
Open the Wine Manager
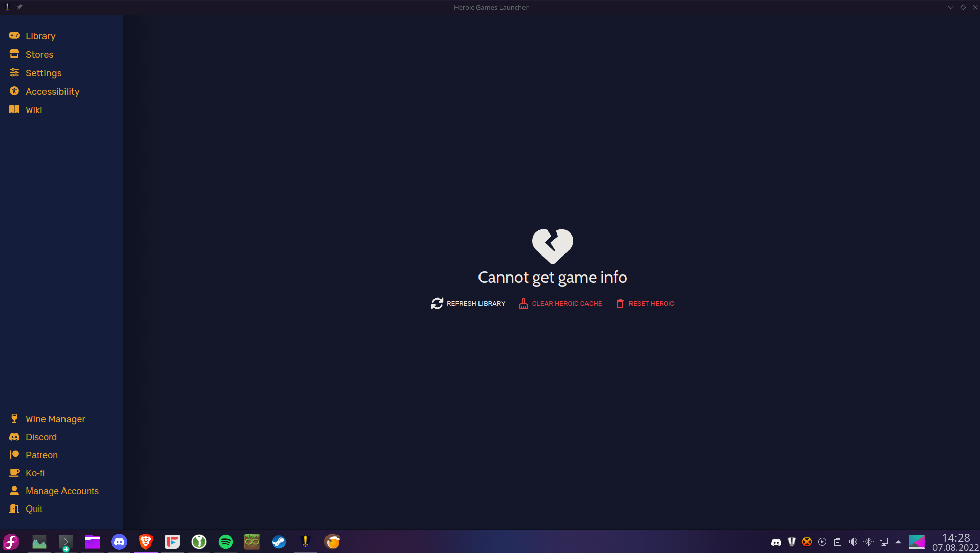pos(55,419)
